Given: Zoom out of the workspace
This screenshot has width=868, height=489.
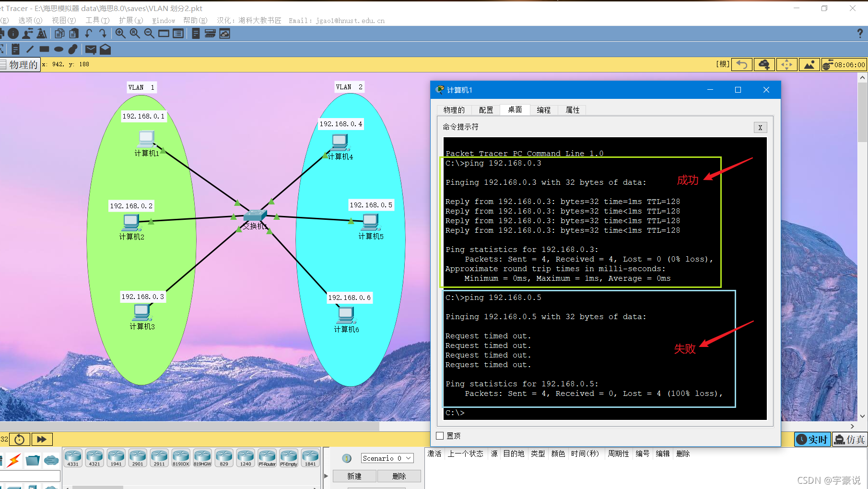Looking at the screenshot, I should (149, 34).
